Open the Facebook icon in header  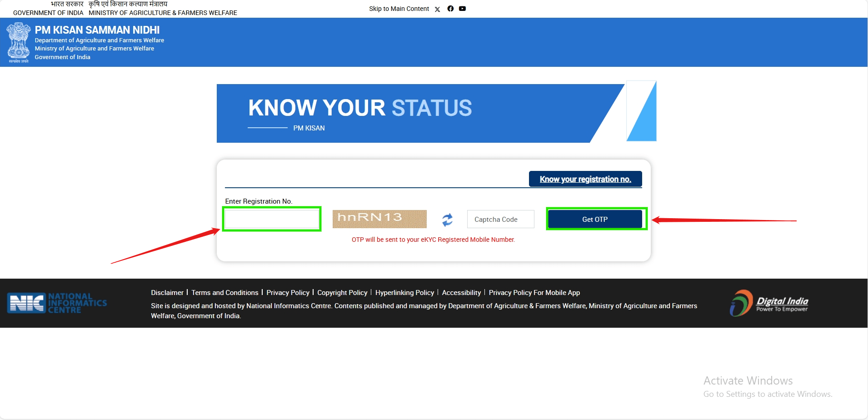click(x=450, y=9)
